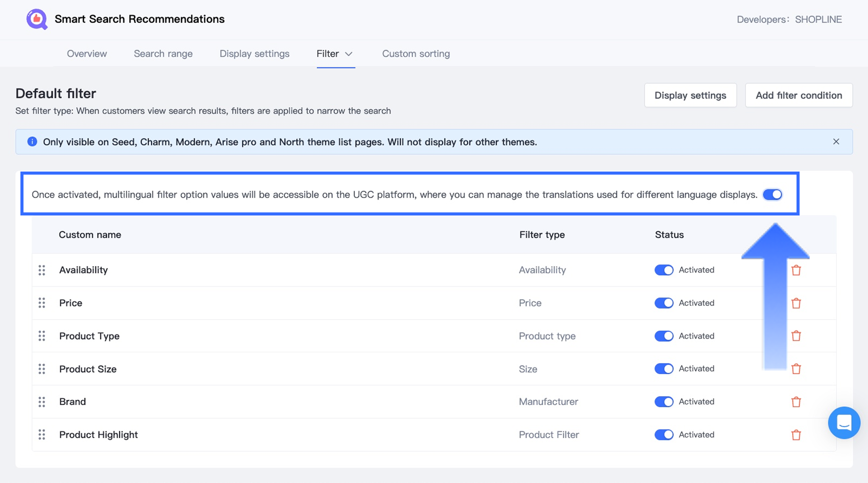Click the Add filter condition button

pos(799,95)
